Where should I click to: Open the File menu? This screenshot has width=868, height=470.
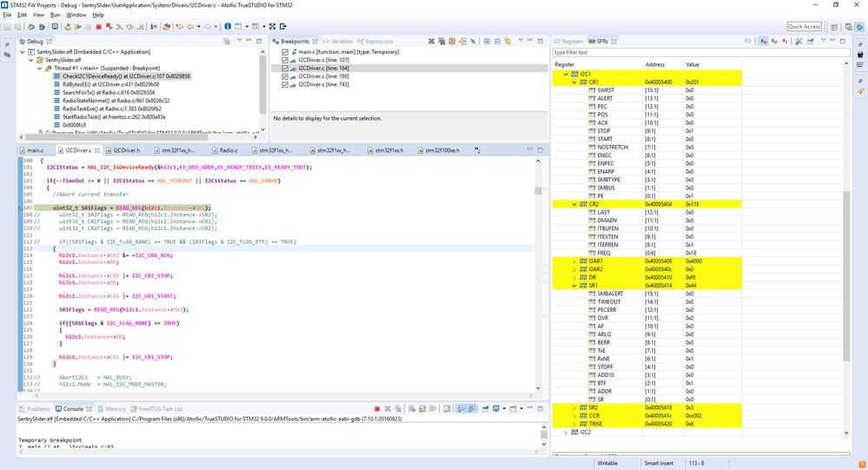[x=7, y=15]
